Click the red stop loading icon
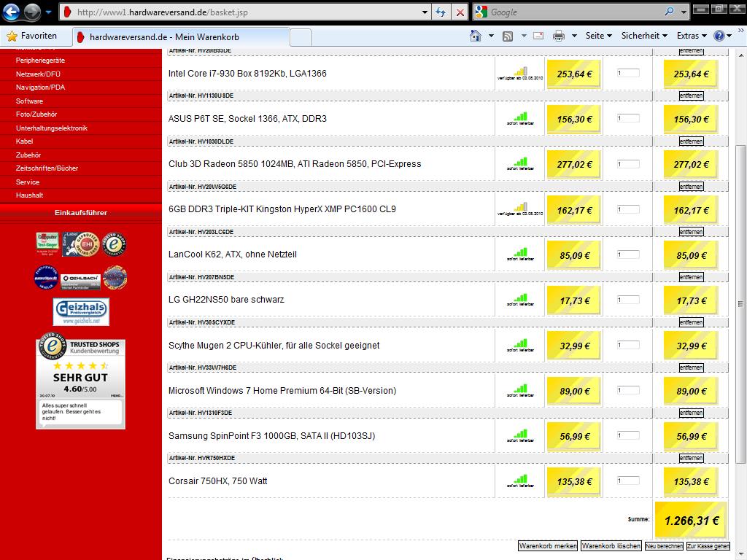Image resolution: width=747 pixels, height=560 pixels. tap(460, 12)
